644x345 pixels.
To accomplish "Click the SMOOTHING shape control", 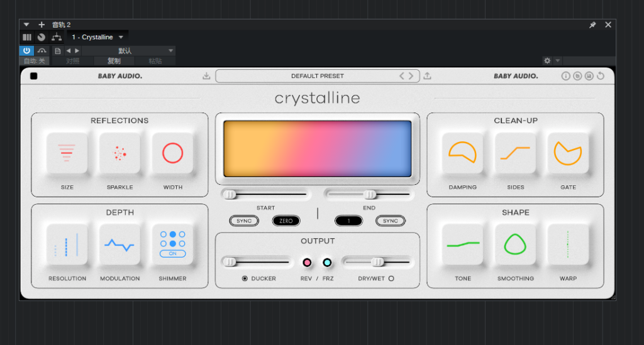I will [516, 244].
